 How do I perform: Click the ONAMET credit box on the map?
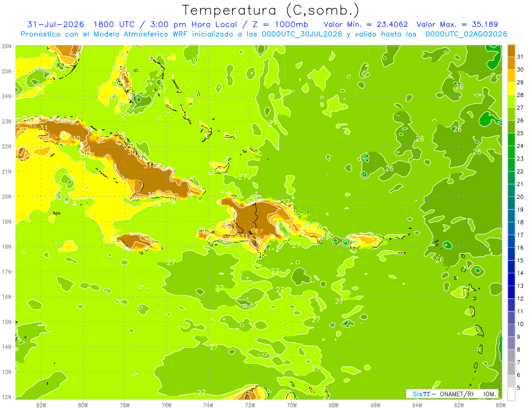coord(452,394)
